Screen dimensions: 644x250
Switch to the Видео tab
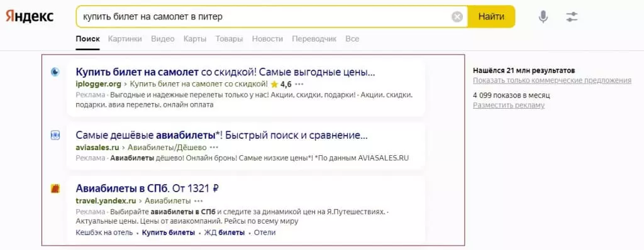point(163,39)
